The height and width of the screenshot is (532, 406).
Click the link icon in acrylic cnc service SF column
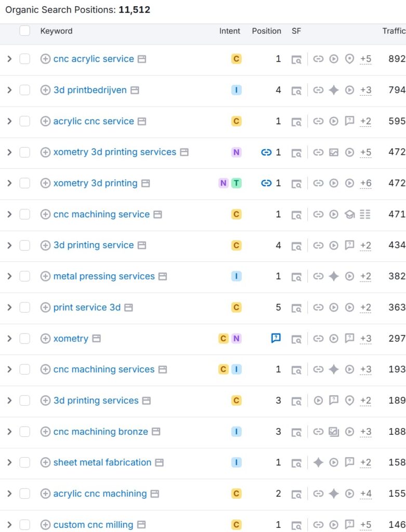click(x=318, y=121)
